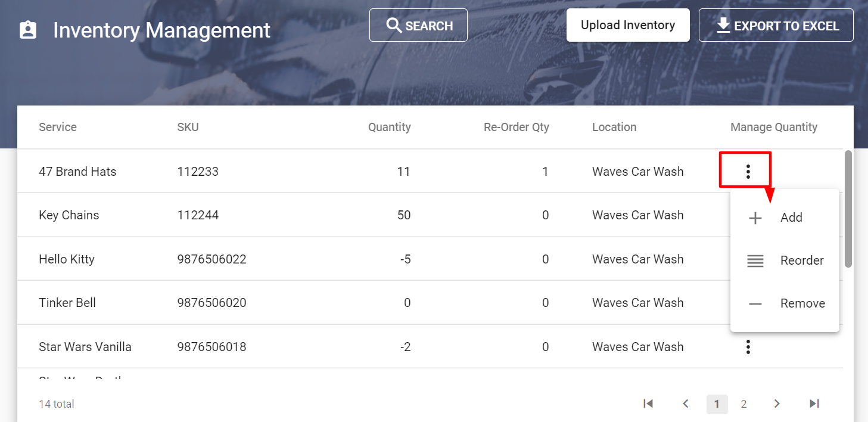The width and height of the screenshot is (868, 422).
Task: Select Reorder from the row action menu
Action: click(x=802, y=260)
